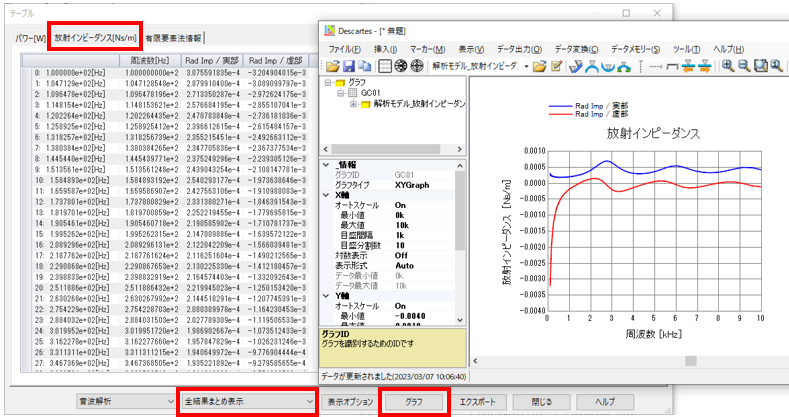Open the 全結果まとめ表示 dropdown
This screenshot has width=789, height=417.
pos(310,401)
